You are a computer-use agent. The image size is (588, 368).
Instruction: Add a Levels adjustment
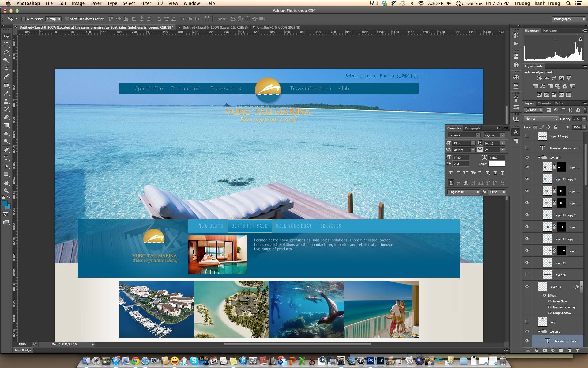pyautogui.click(x=546, y=78)
